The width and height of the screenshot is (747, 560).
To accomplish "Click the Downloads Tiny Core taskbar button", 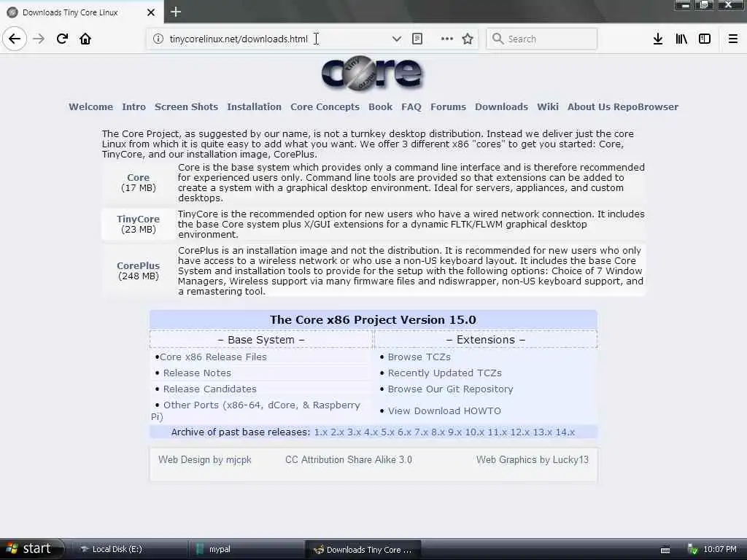I will coord(363,550).
